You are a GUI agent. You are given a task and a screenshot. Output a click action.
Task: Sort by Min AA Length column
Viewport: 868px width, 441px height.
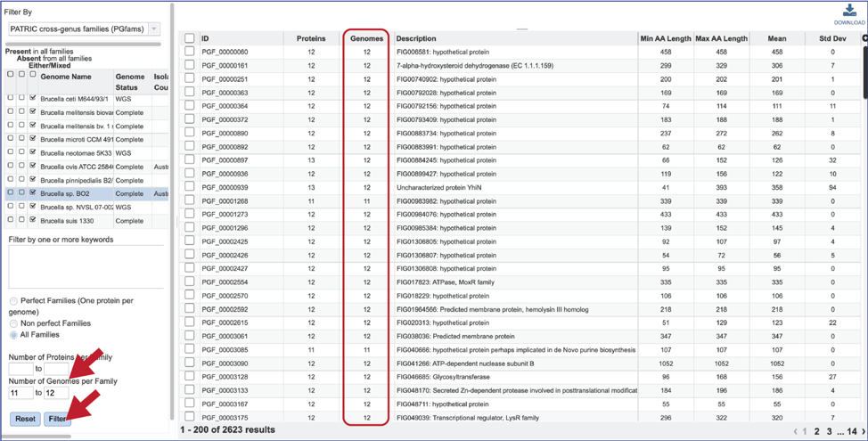(x=666, y=39)
